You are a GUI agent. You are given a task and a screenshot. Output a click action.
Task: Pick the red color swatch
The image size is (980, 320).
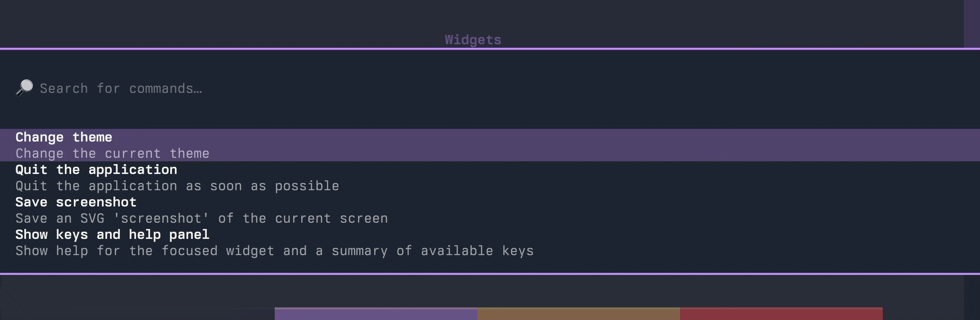[x=781, y=314]
